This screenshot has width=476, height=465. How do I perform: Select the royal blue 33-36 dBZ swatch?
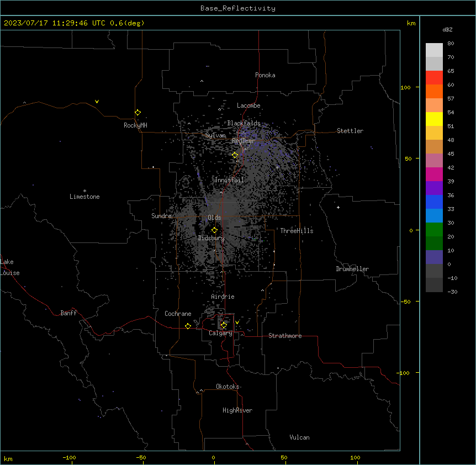pyautogui.click(x=434, y=202)
